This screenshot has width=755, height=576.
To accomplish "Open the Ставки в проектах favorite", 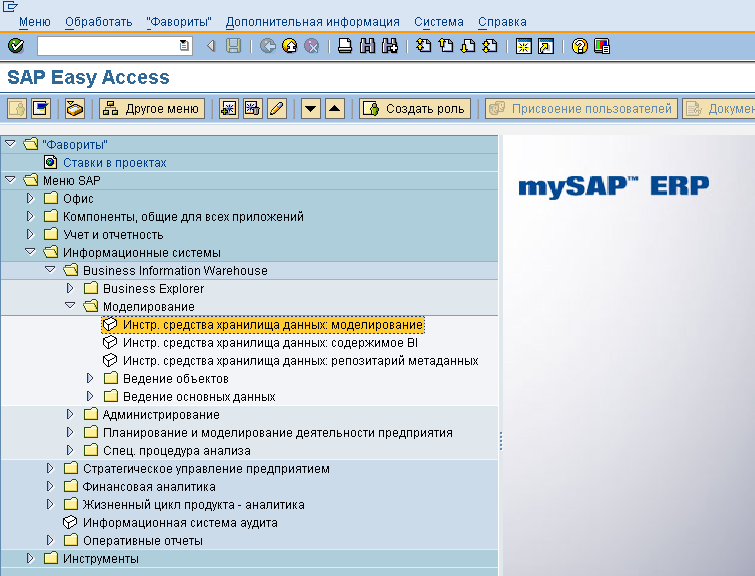I will 115,163.
